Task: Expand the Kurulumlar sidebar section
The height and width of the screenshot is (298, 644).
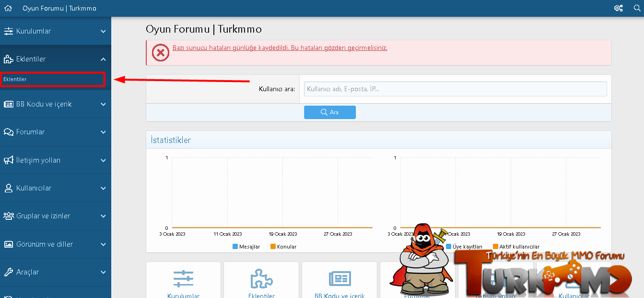Action: (103, 31)
